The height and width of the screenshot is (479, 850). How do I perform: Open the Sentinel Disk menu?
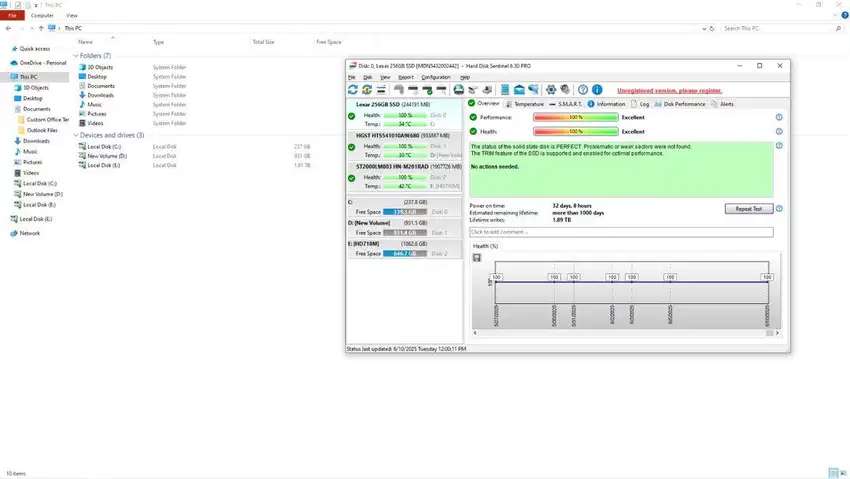(x=368, y=77)
